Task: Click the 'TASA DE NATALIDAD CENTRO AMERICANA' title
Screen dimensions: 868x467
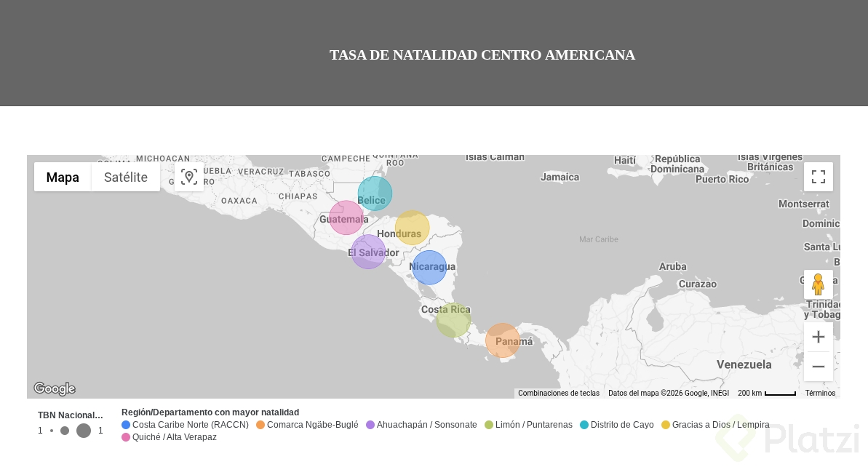Action: (482, 55)
